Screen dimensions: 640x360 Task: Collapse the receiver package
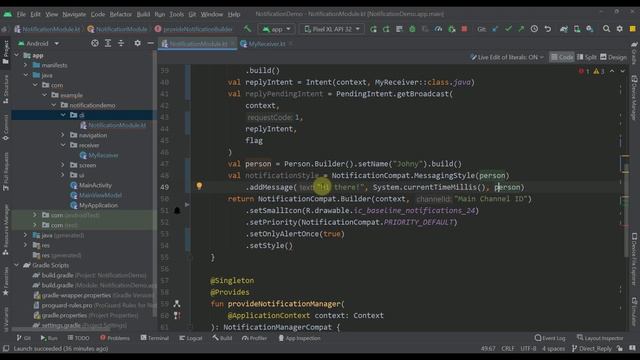[x=63, y=145]
